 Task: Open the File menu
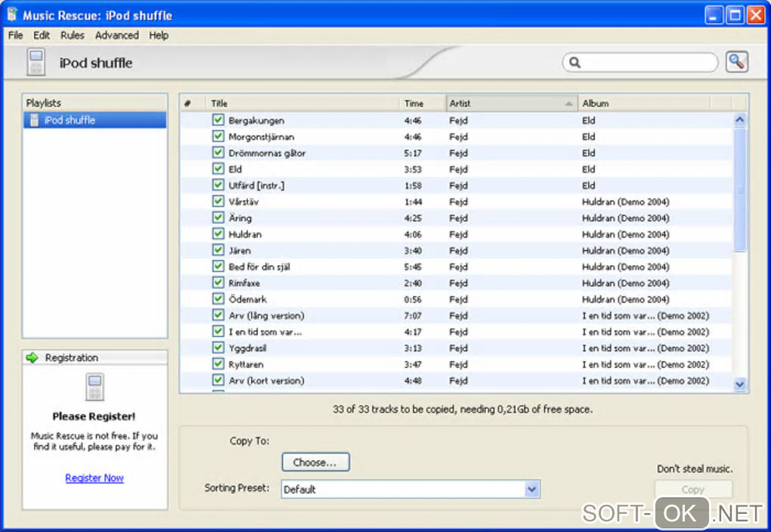(x=15, y=36)
